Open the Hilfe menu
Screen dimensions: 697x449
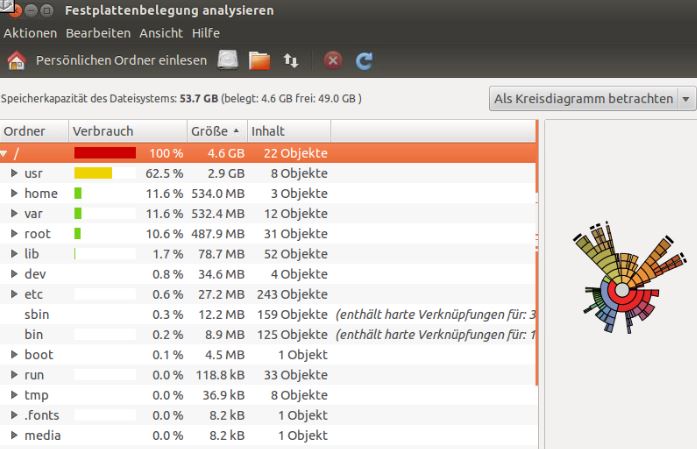(x=206, y=33)
